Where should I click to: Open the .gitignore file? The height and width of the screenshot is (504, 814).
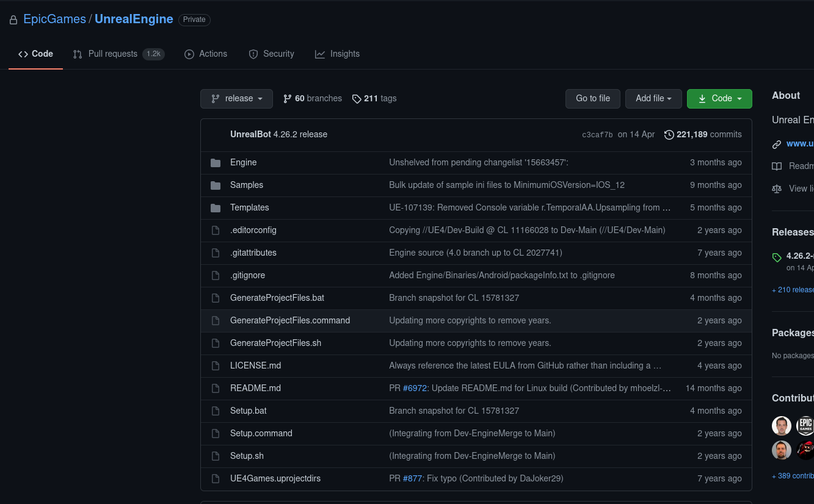click(247, 275)
